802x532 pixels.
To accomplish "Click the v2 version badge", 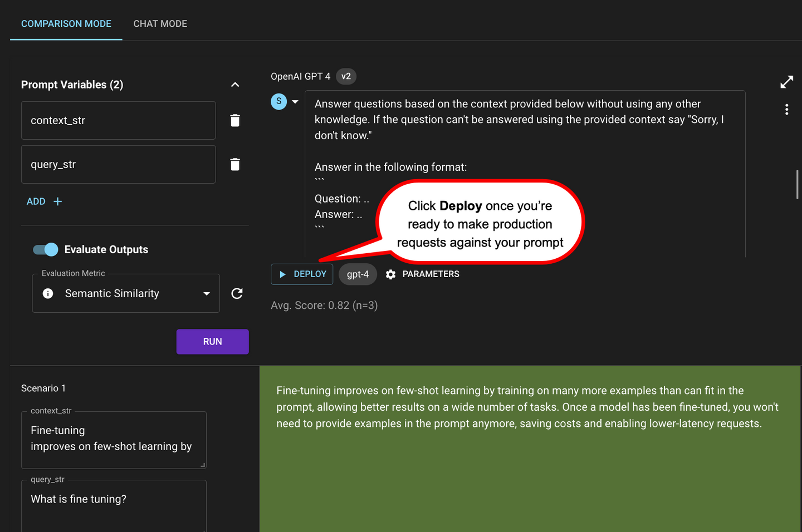I will click(346, 76).
